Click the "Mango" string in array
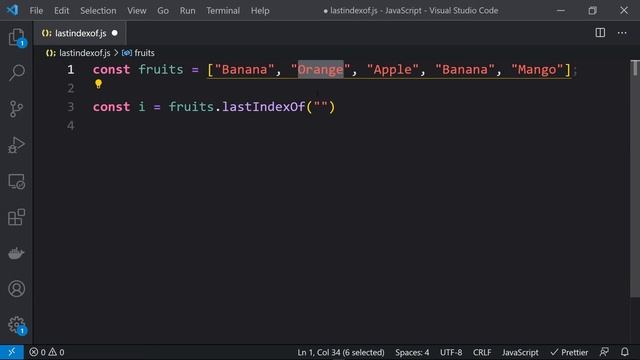640x360 pixels. (x=537, y=69)
